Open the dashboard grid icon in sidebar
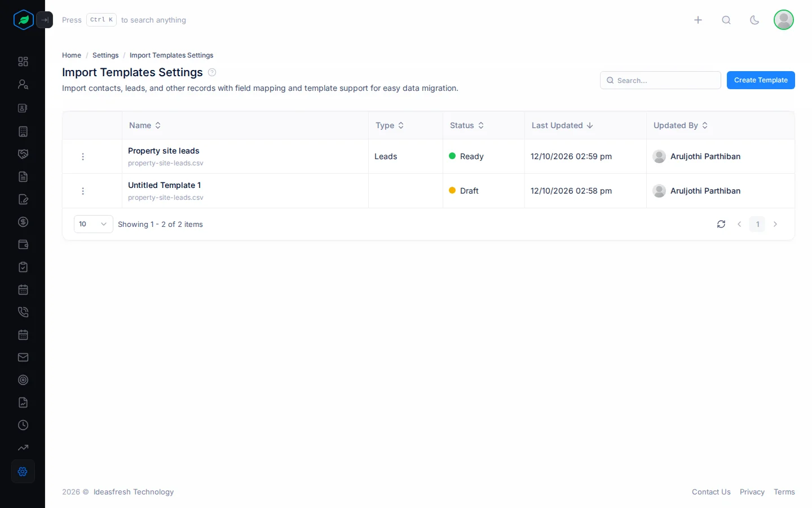Screen dimensions: 812x508 (23, 62)
